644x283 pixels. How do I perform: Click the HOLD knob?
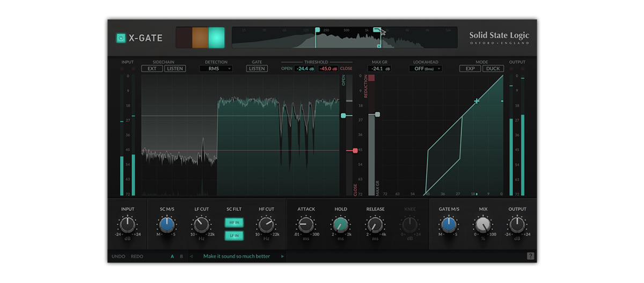coord(340,224)
